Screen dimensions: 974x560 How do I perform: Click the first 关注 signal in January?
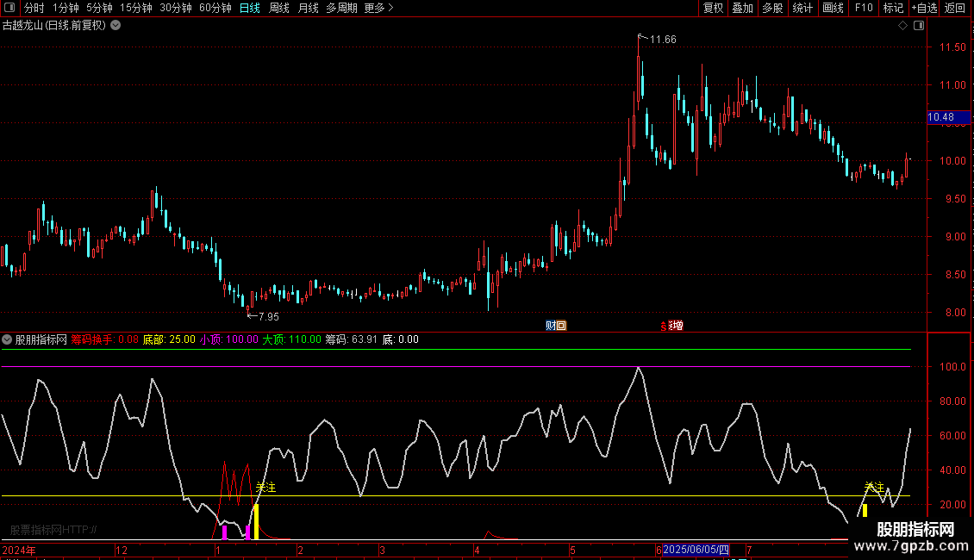point(265,488)
